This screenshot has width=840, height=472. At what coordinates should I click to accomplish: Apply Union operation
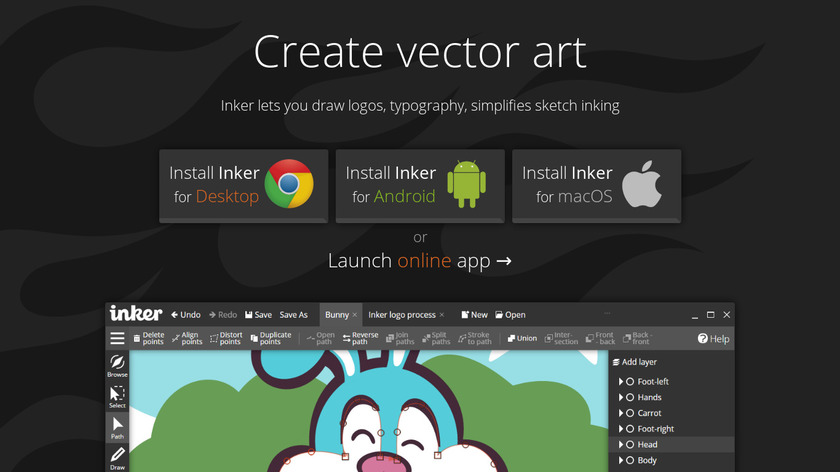pos(522,338)
